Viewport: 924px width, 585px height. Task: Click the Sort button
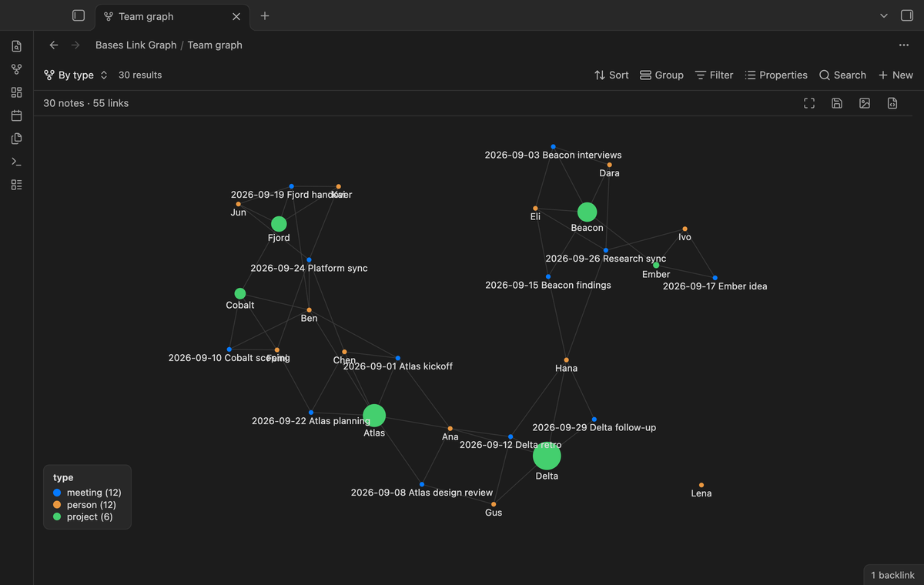coord(611,75)
